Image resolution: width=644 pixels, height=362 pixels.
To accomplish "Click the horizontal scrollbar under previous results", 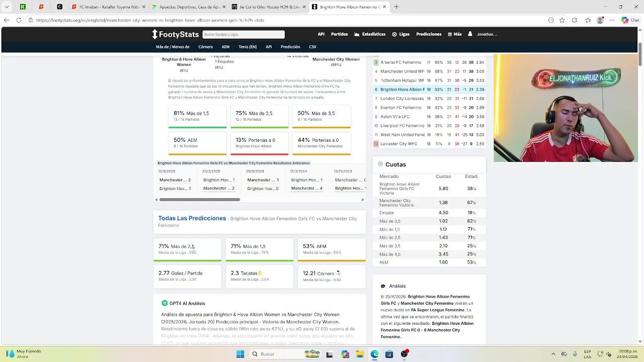I will pyautogui.click(x=200, y=200).
